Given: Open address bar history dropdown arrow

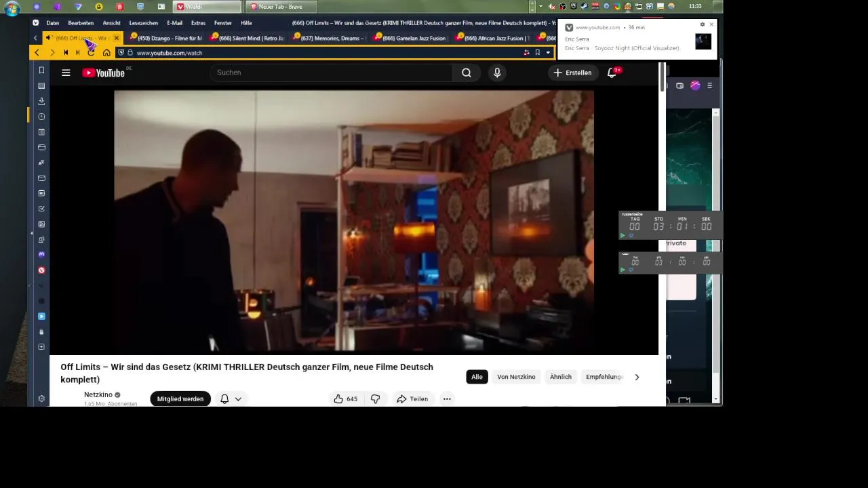Looking at the screenshot, I should pyautogui.click(x=548, y=53).
